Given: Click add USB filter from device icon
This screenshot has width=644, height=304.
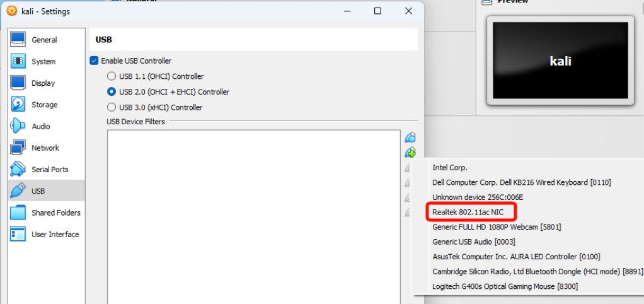Looking at the screenshot, I should 410,153.
